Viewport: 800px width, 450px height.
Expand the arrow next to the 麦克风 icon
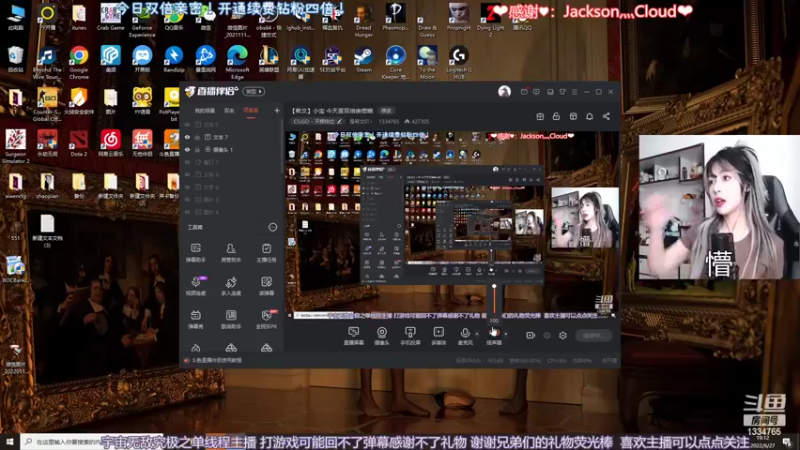(477, 334)
